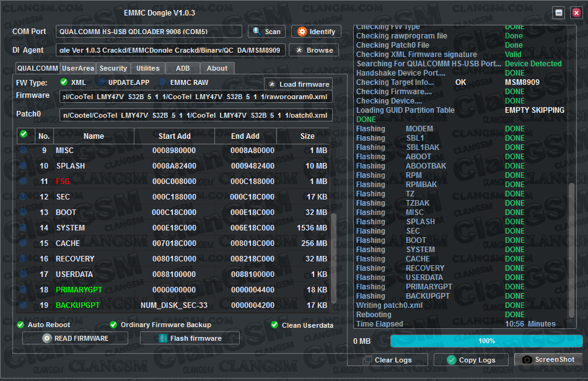Click the Start Add column header
Screen dimensions: 588x381
point(174,136)
